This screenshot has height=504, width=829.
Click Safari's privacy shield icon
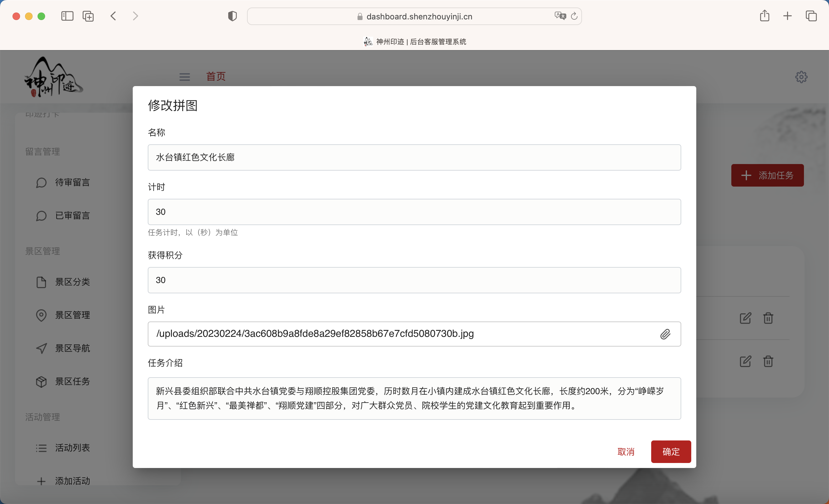click(232, 16)
